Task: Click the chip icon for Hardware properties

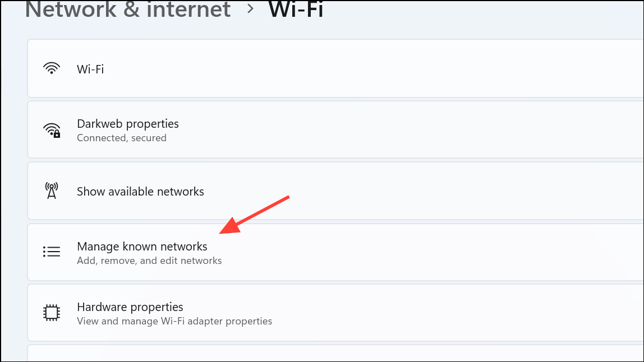Action: 52,313
